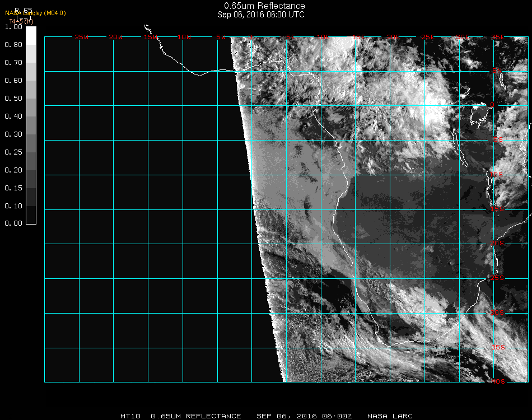The height and width of the screenshot is (420, 532).
Task: Click the 5W longitude label
Action: coord(221,37)
